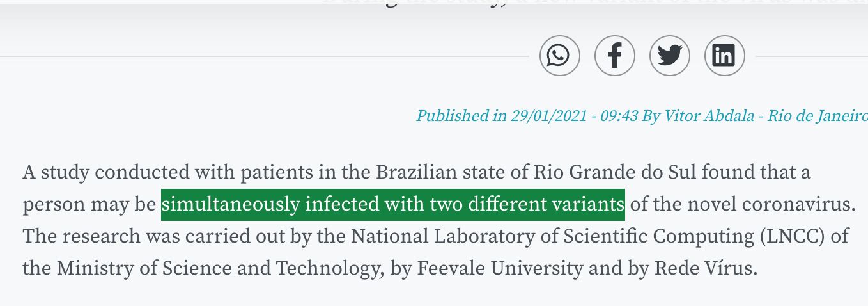Share article on Facebook icon
The width and height of the screenshot is (868, 306).
point(614,56)
